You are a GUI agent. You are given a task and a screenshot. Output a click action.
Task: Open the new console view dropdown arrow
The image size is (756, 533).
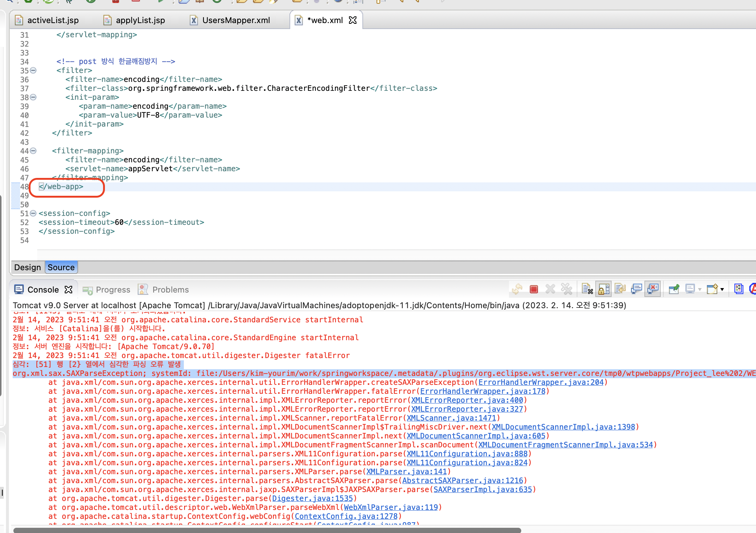[x=722, y=289]
